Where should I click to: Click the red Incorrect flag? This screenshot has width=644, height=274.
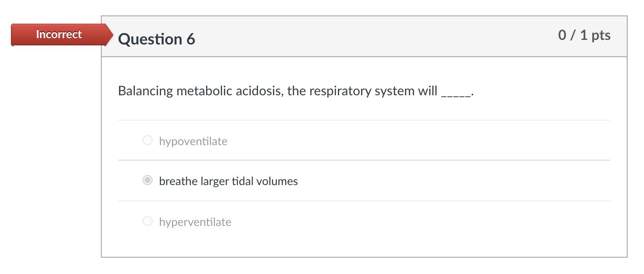[x=59, y=34]
